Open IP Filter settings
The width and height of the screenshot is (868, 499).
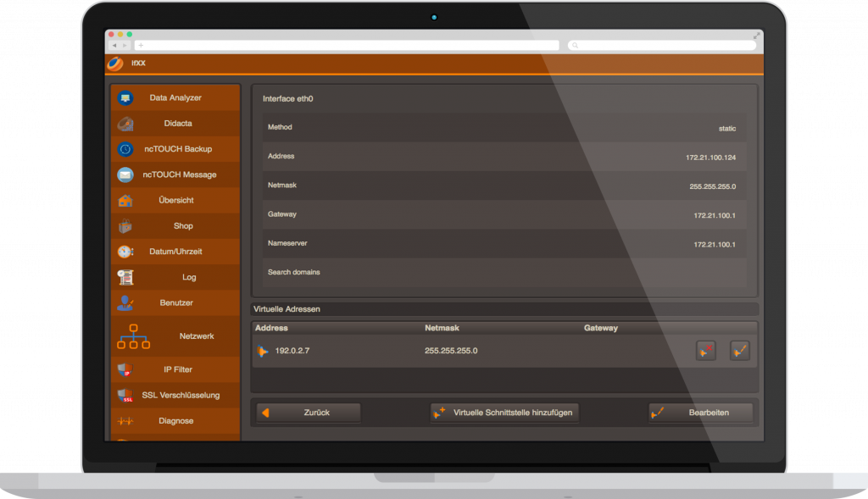tap(175, 369)
